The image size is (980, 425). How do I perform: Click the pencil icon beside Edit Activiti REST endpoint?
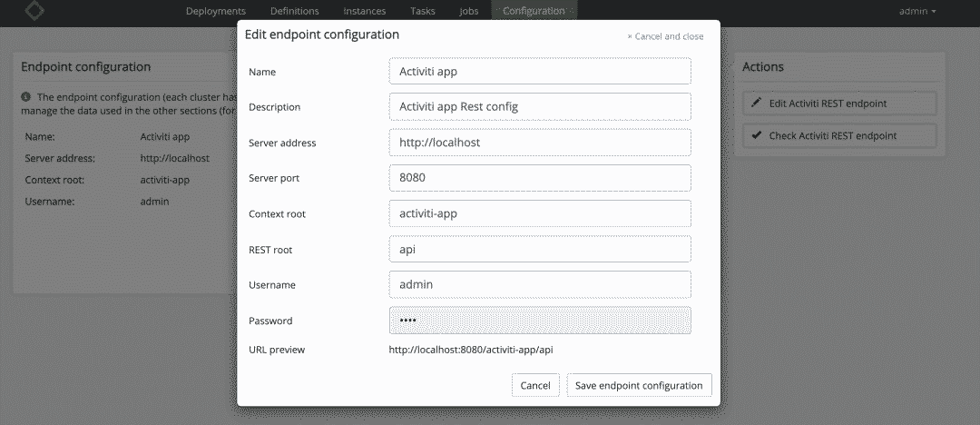756,103
